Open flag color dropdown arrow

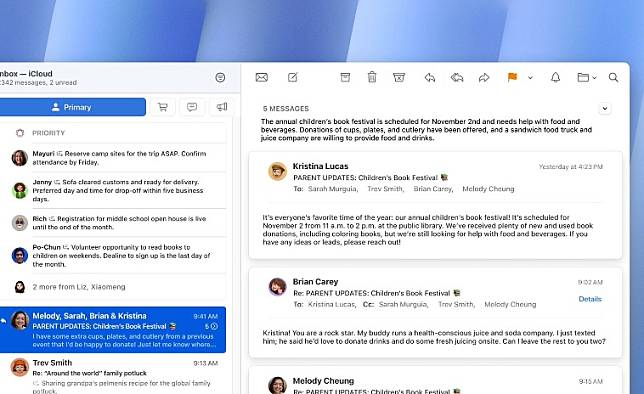pyautogui.click(x=530, y=77)
